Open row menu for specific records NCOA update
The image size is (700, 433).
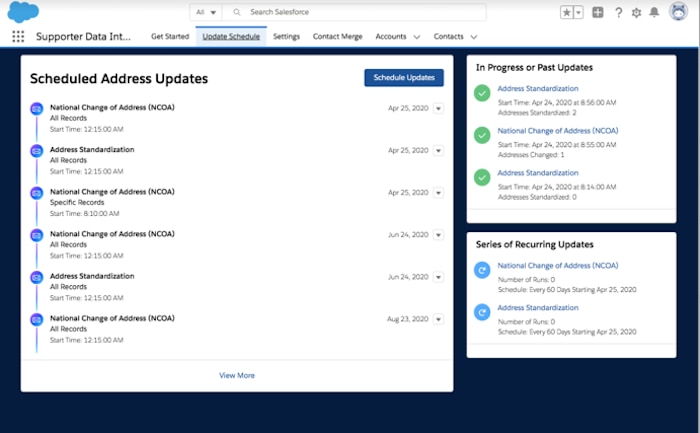coord(438,193)
